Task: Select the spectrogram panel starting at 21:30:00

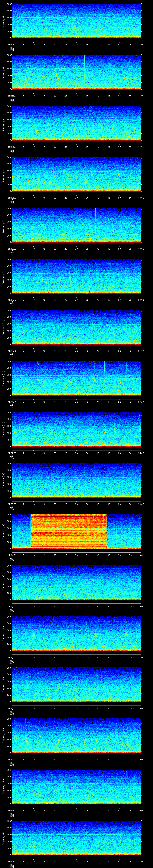Action: 76,838
